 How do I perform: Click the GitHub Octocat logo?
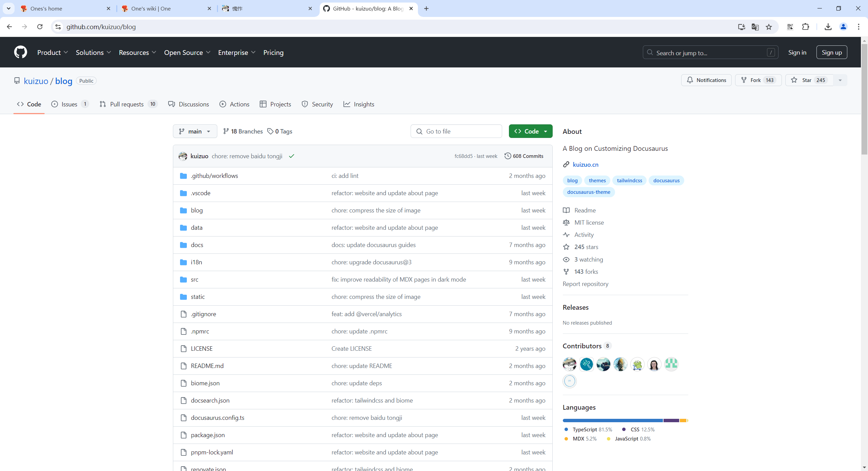tap(21, 52)
